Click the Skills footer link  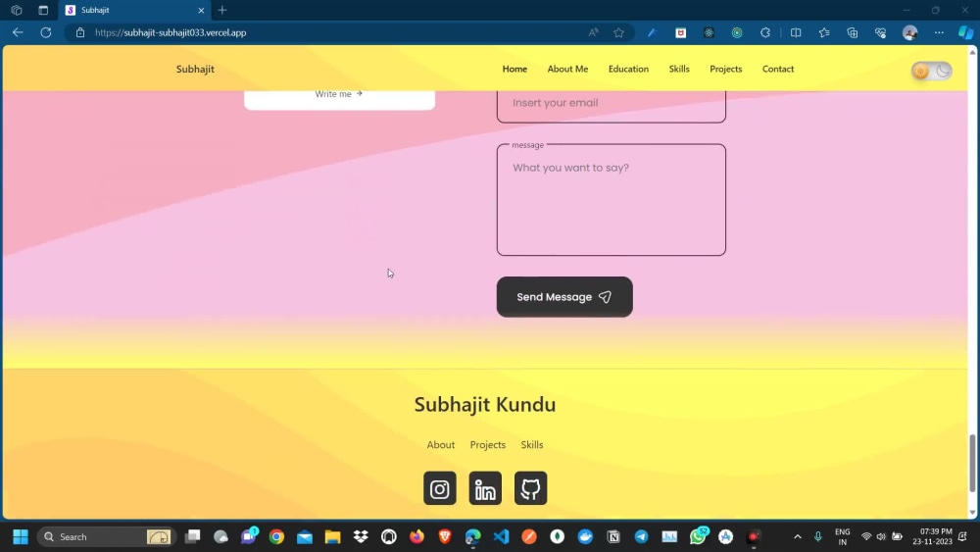pyautogui.click(x=532, y=444)
